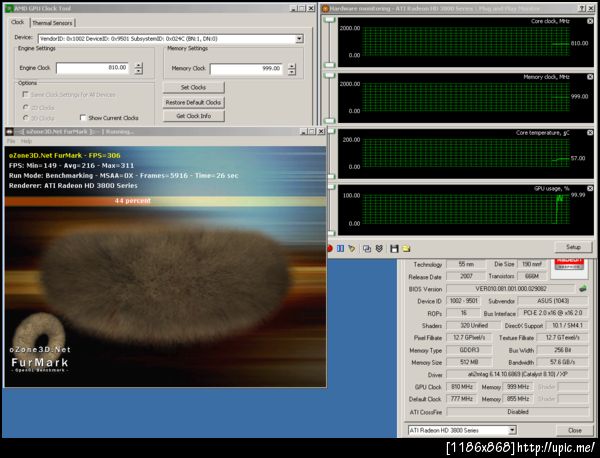
Task: Click the blue pause icon in monitoring toolbar
Action: [340, 249]
